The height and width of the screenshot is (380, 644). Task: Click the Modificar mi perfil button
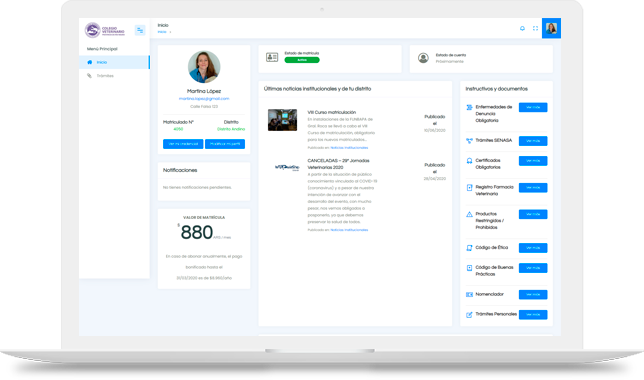point(225,144)
